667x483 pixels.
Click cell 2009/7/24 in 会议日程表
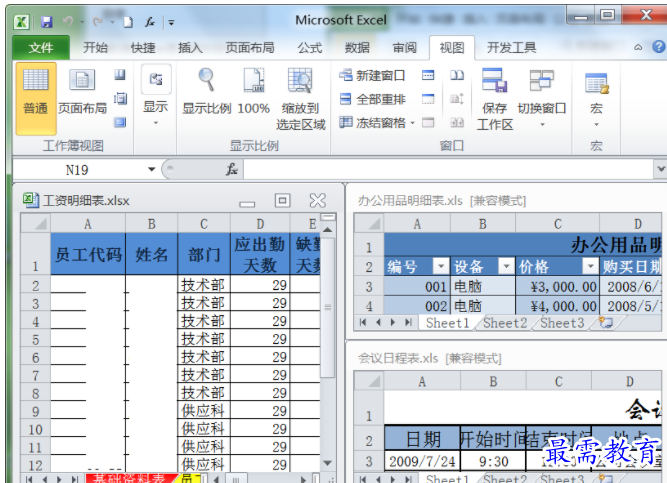(x=422, y=461)
